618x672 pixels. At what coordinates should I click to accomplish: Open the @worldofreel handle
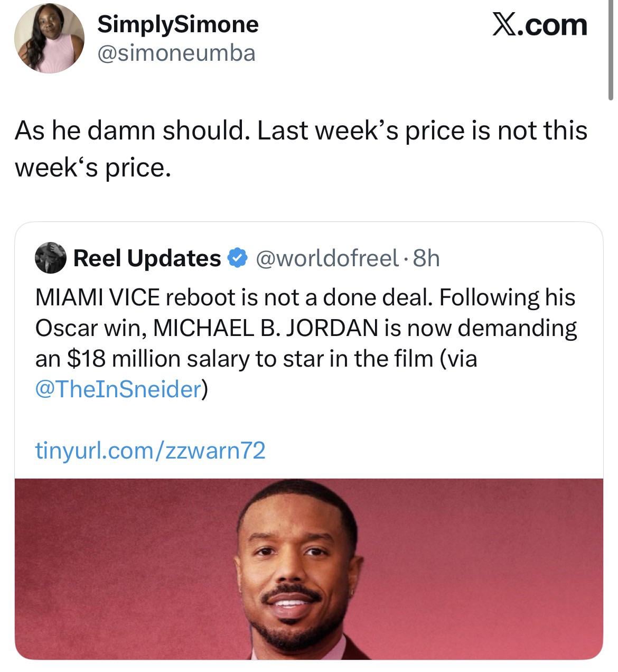[327, 258]
